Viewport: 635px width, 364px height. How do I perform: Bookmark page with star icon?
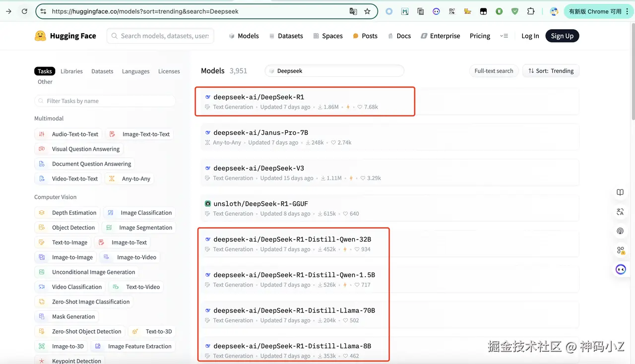tap(367, 11)
